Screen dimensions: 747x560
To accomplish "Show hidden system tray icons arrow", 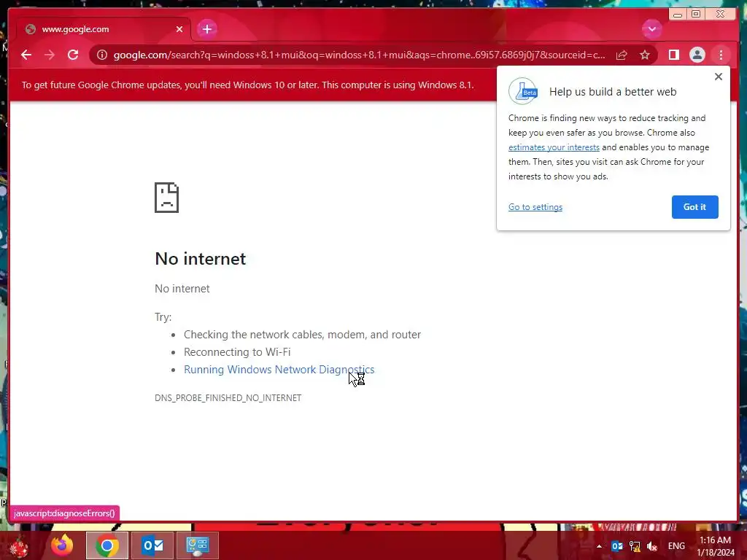I will tap(599, 546).
